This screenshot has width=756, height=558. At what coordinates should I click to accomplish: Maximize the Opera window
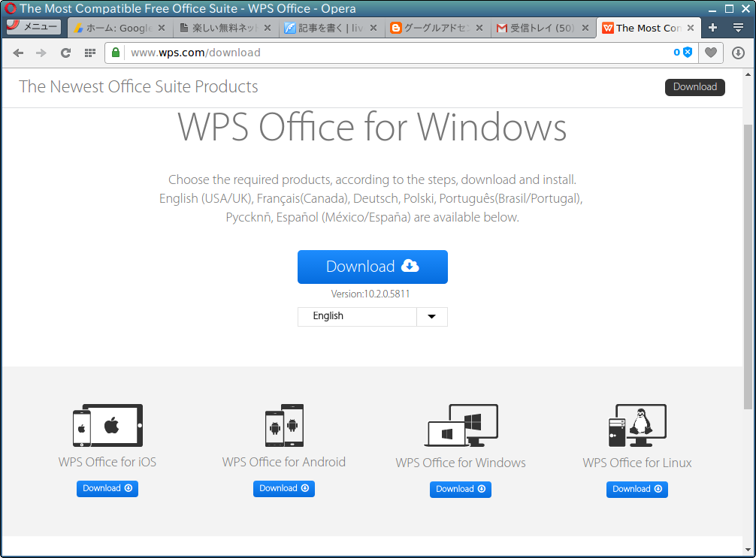point(729,9)
